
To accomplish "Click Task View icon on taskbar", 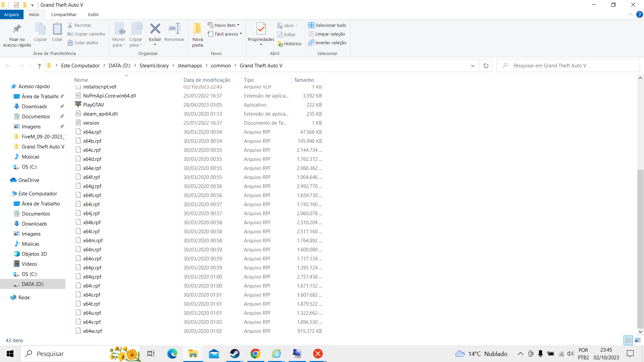I will coord(151,354).
